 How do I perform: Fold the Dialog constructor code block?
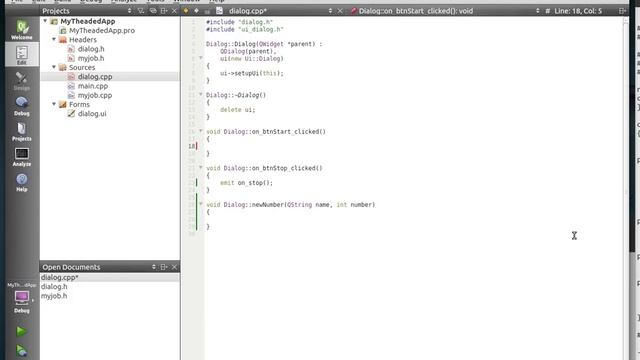200,58
